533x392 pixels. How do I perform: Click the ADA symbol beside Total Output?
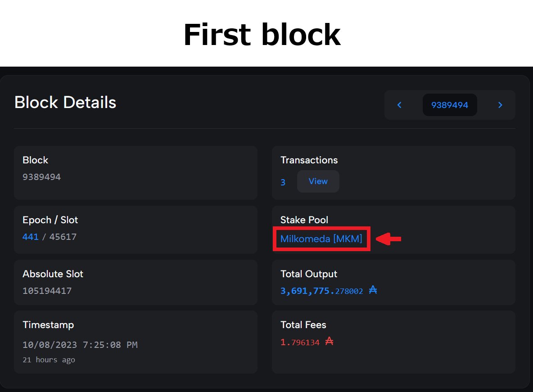[x=373, y=290]
